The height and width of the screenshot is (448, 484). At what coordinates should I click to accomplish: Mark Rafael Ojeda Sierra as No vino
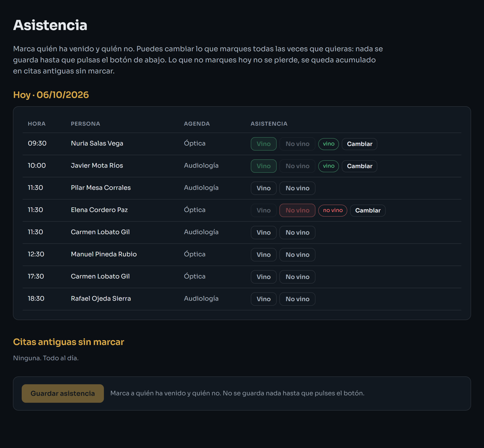click(x=297, y=299)
